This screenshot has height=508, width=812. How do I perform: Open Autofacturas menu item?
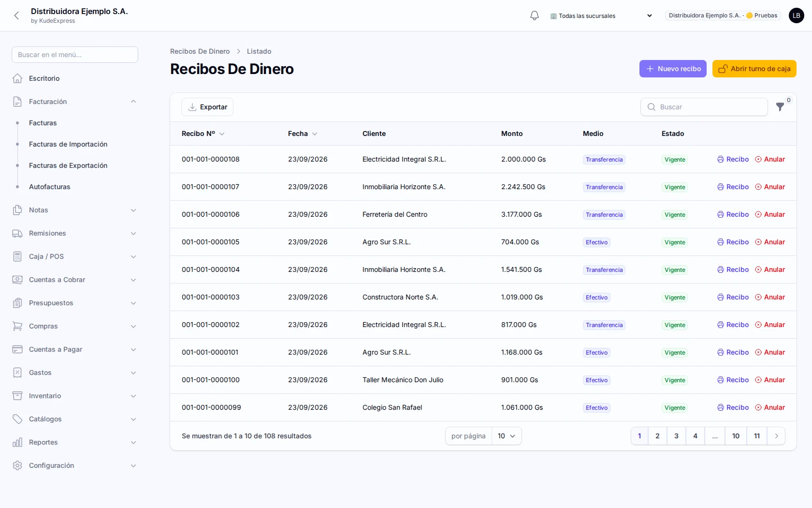click(50, 187)
